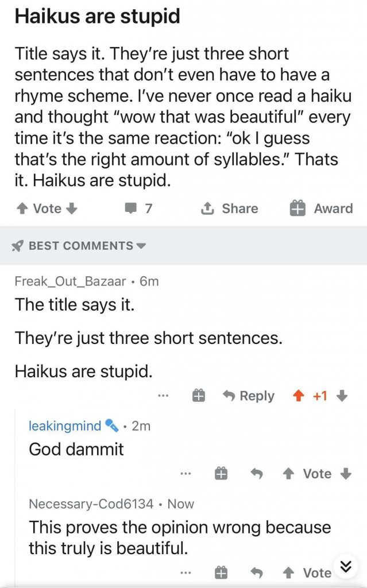
Task: Visit leakingmind's profile
Action: (65, 426)
